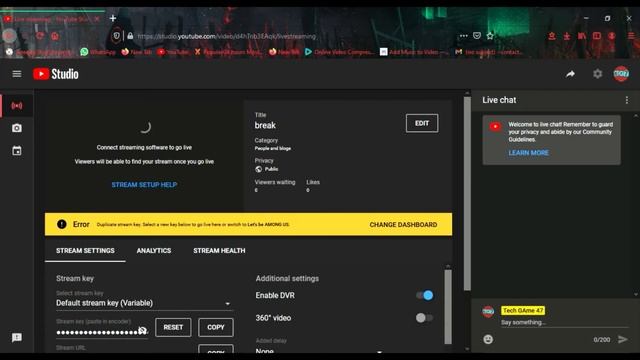Open the downloads icon in browser toolbar
Image resolution: width=640 pixels, height=360 pixels.
pos(567,36)
